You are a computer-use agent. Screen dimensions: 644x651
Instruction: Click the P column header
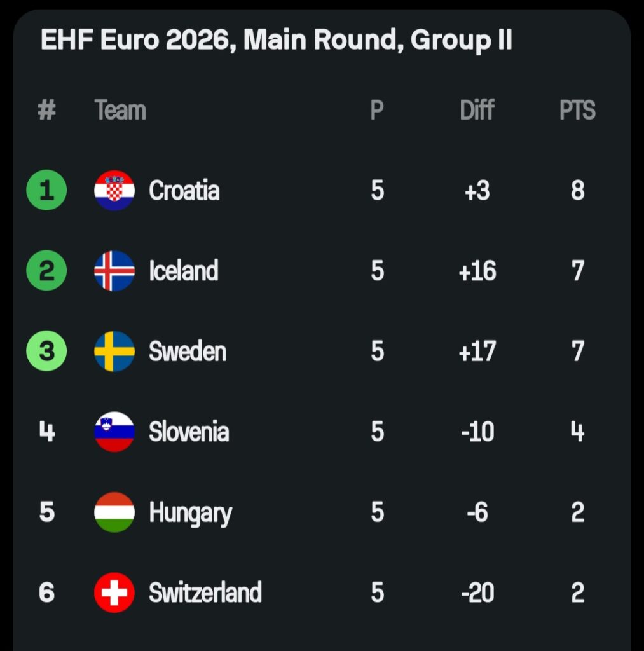coord(377,110)
